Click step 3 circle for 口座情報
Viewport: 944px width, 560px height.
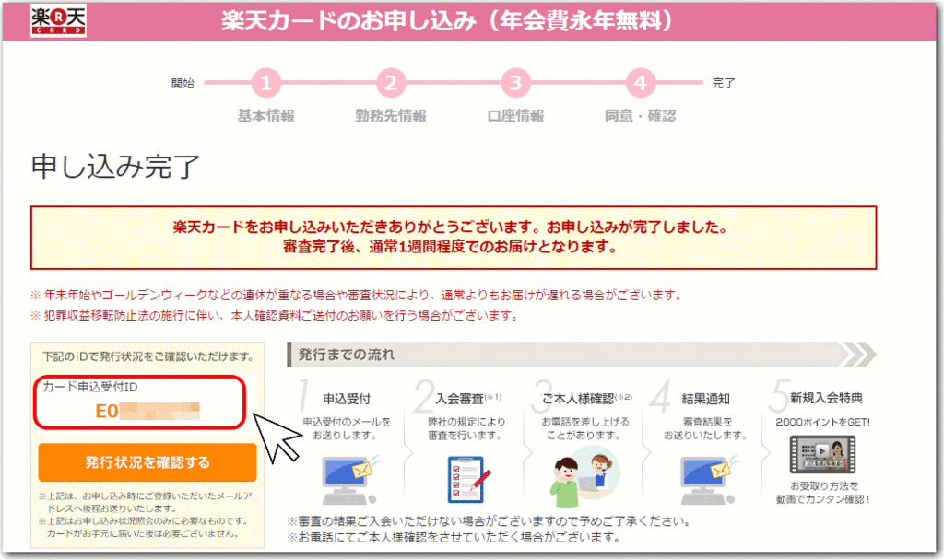coord(515,82)
